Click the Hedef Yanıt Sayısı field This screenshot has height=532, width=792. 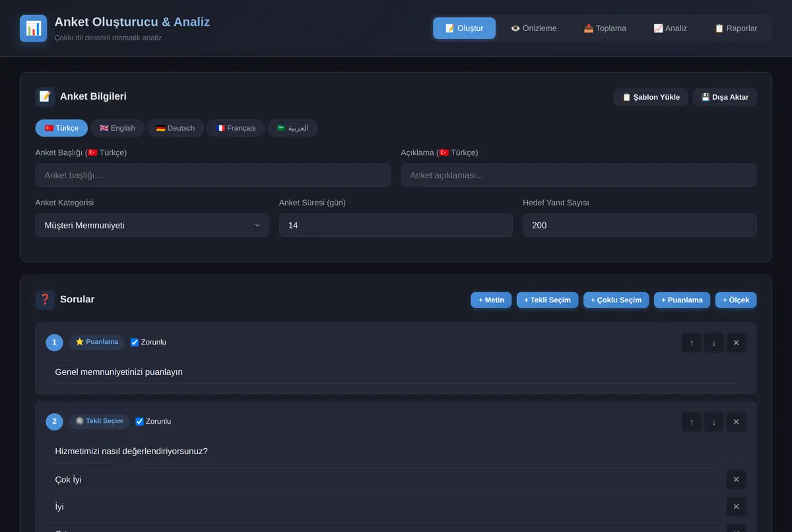[x=640, y=225]
